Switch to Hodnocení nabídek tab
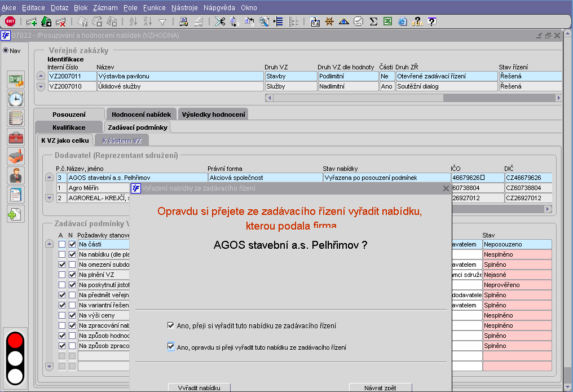The image size is (573, 392). coord(141,114)
